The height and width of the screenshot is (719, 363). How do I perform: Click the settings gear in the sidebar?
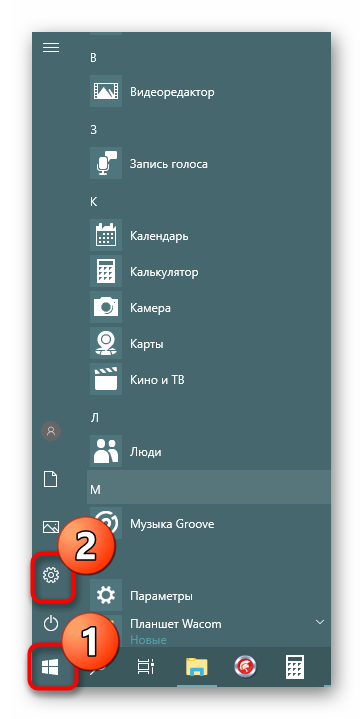[x=51, y=574]
